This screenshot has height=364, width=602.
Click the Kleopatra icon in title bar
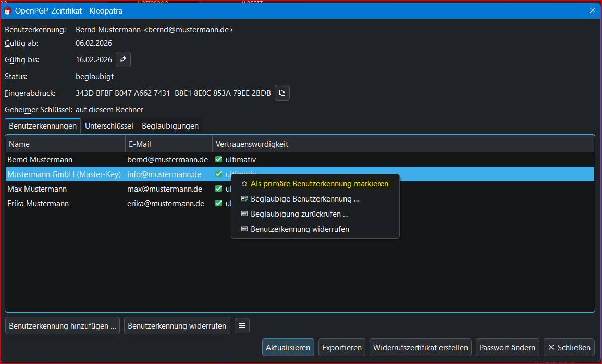point(8,10)
